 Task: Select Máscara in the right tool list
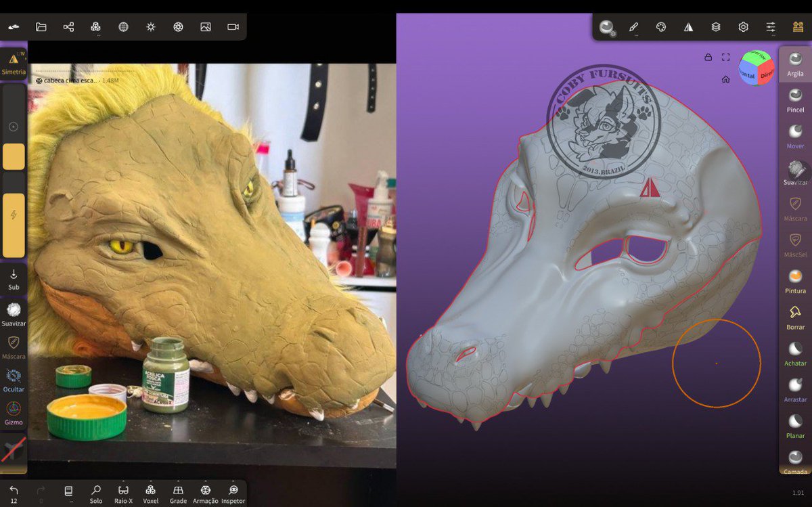click(x=796, y=208)
